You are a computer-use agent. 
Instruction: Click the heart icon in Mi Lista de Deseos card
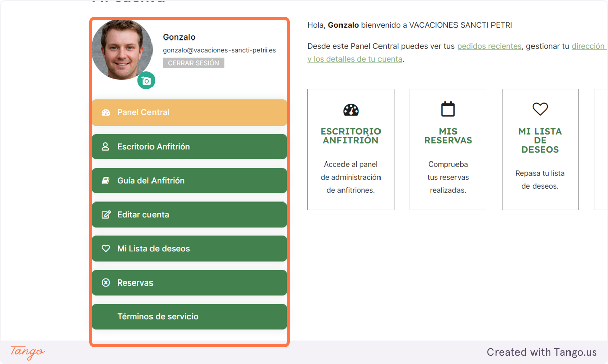pos(540,109)
